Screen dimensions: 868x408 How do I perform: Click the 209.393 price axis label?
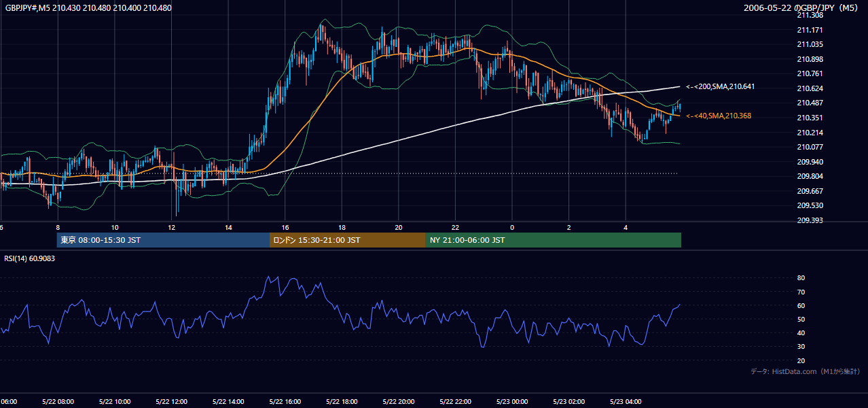809,220
